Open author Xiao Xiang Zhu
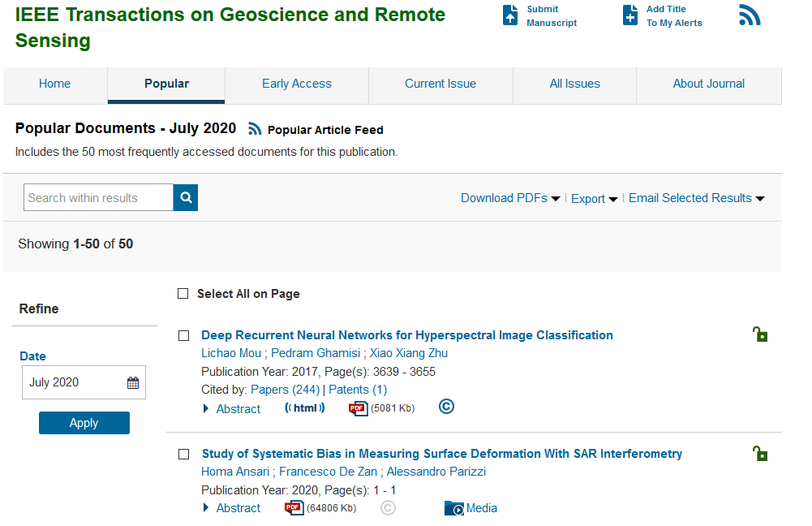The image size is (812, 526). [x=409, y=353]
